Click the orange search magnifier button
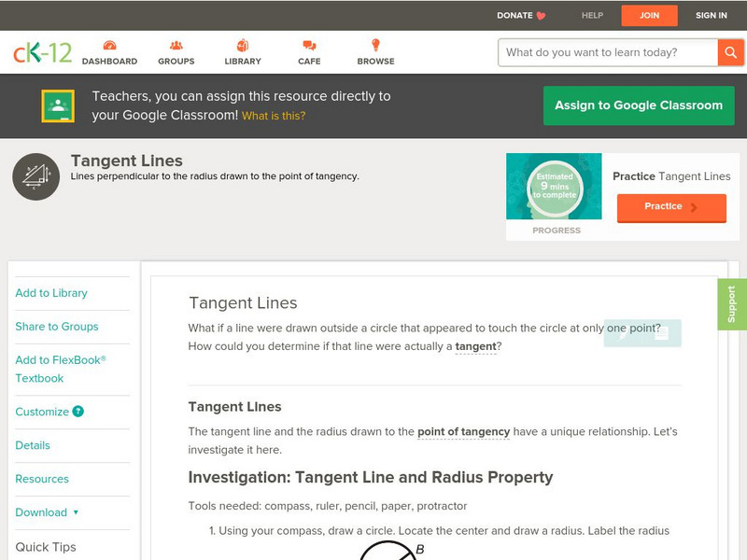Image resolution: width=747 pixels, height=560 pixels. pos(730,52)
